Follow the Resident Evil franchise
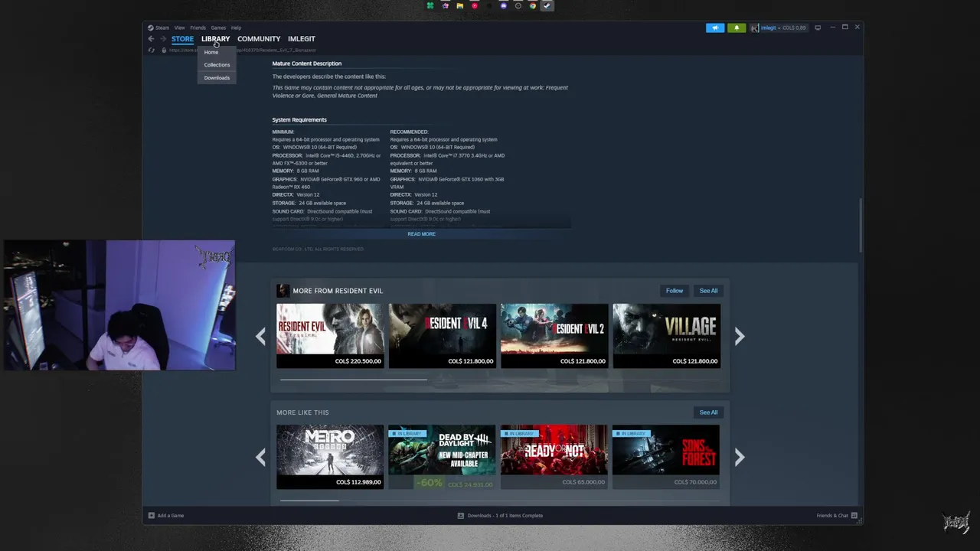 tap(675, 291)
